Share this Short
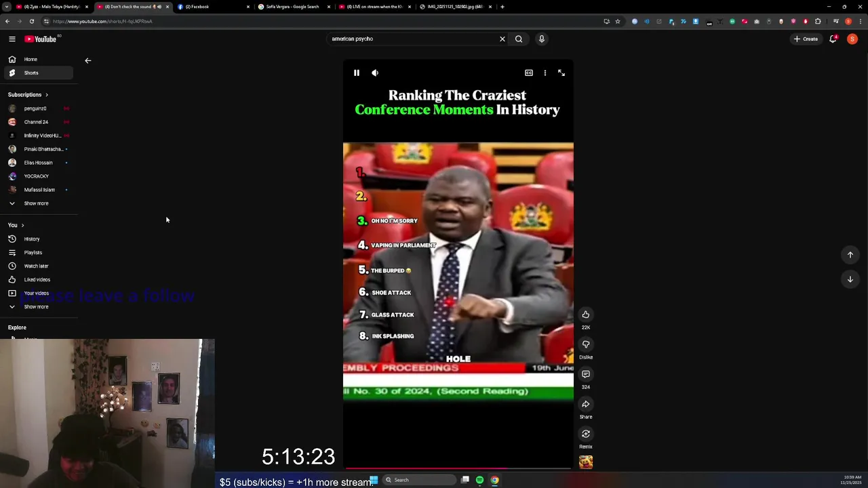868x488 pixels. coord(586,404)
